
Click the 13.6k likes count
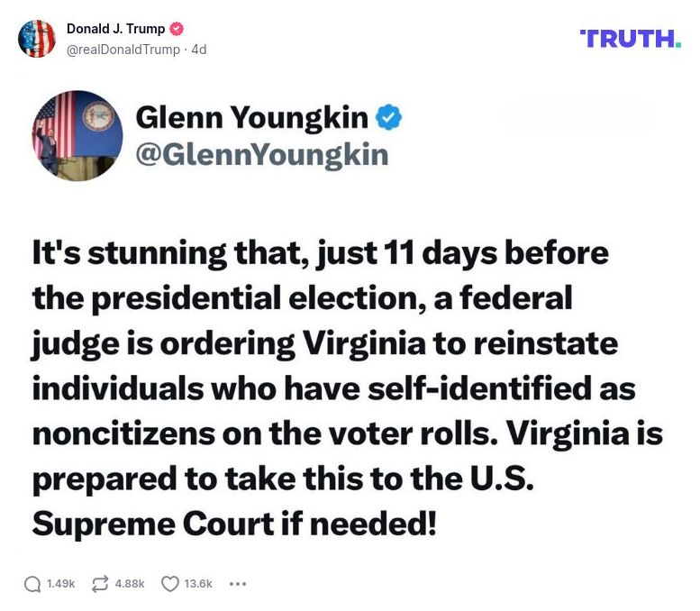tap(198, 584)
